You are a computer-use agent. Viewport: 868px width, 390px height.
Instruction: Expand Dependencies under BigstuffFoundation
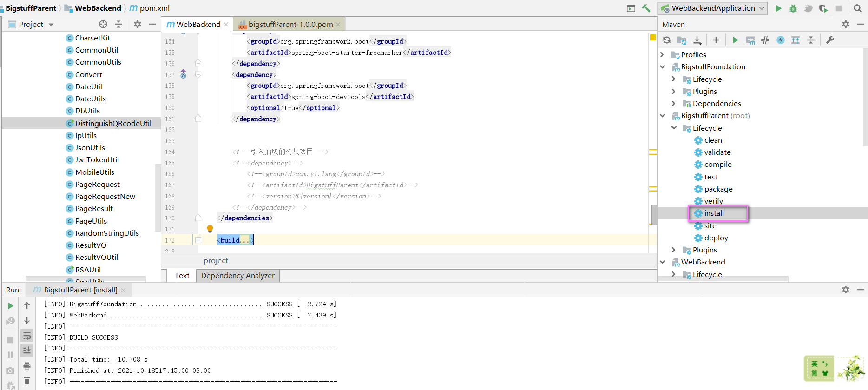coord(674,103)
